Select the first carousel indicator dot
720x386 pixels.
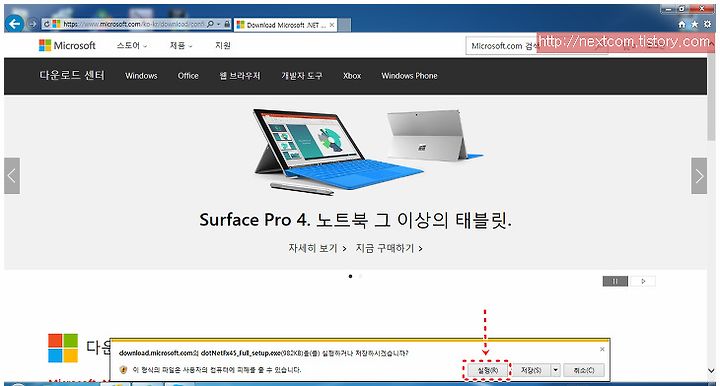(x=350, y=276)
